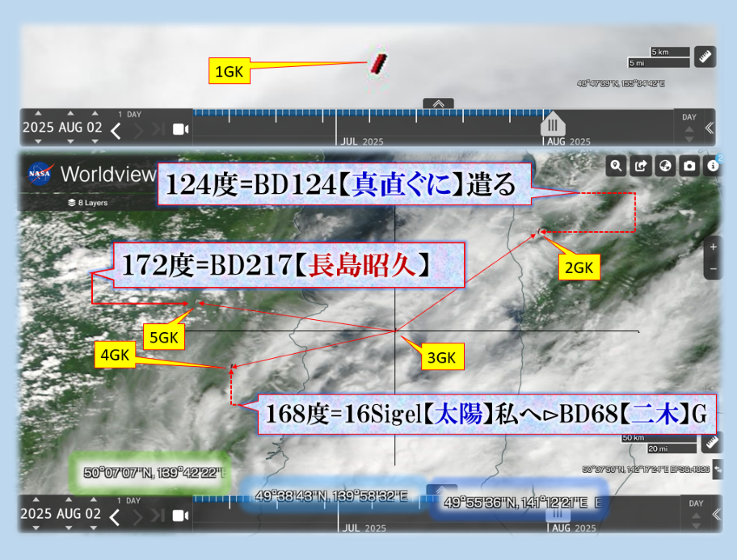
Task: Expand the 8 Layers panel
Action: click(91, 203)
